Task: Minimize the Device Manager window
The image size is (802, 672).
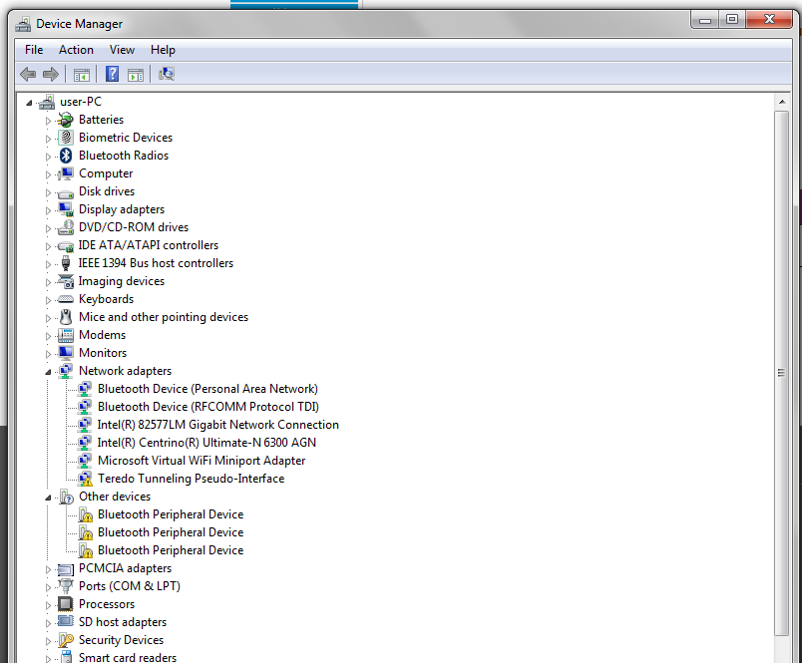Action: [x=706, y=19]
